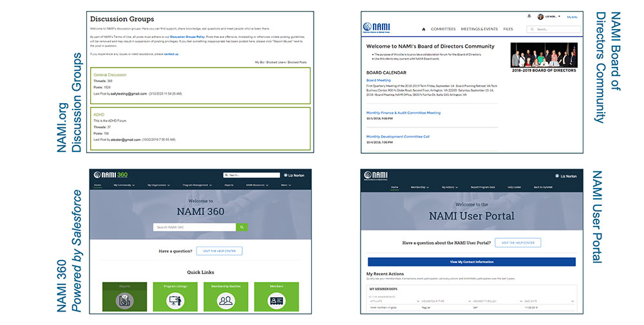644x325 pixels.
Task: Open the Affiliate column dropdown in My Memberships
Action: coord(418,301)
